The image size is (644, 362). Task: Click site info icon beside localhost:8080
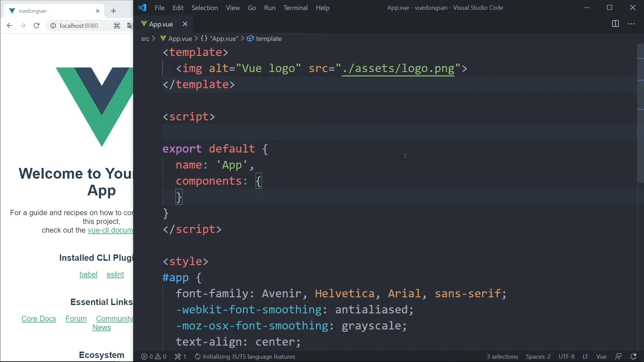point(53,26)
